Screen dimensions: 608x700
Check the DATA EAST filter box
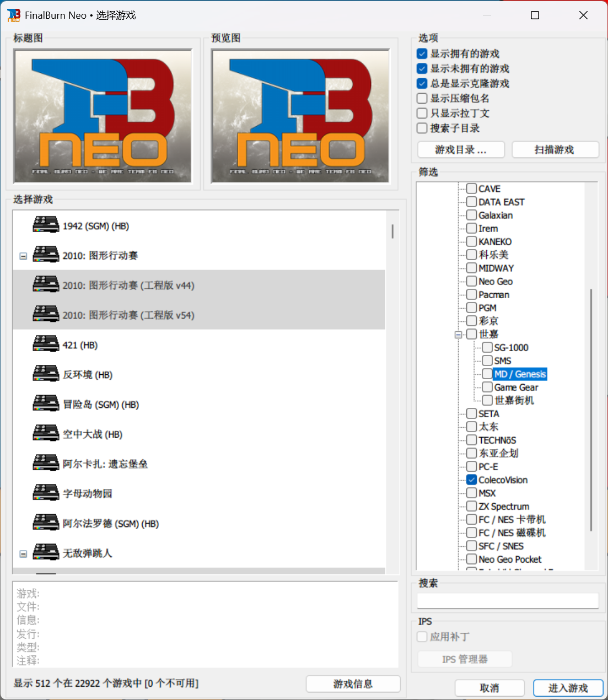472,202
